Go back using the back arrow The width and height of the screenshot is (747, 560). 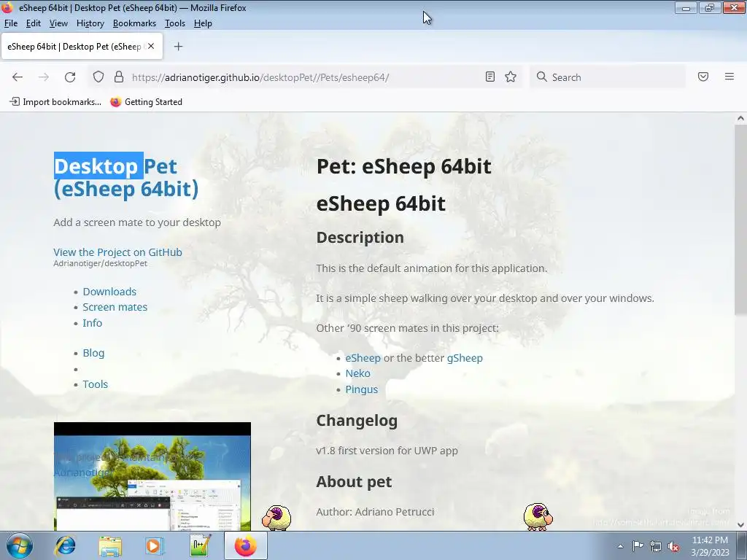[x=18, y=77]
